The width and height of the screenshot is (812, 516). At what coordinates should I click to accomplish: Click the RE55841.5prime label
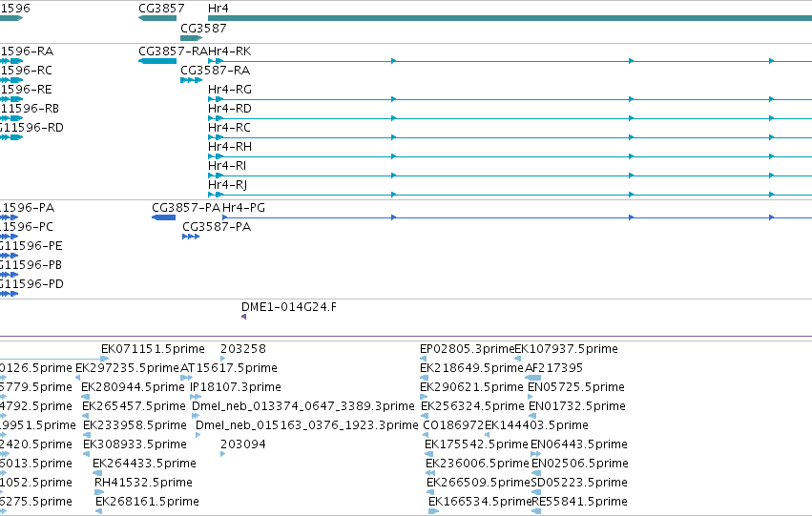point(579,502)
